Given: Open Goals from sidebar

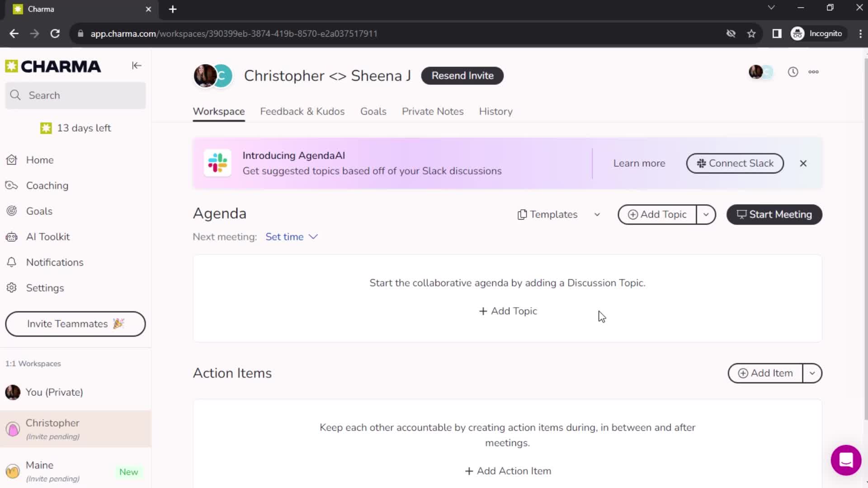Looking at the screenshot, I should click(x=39, y=211).
